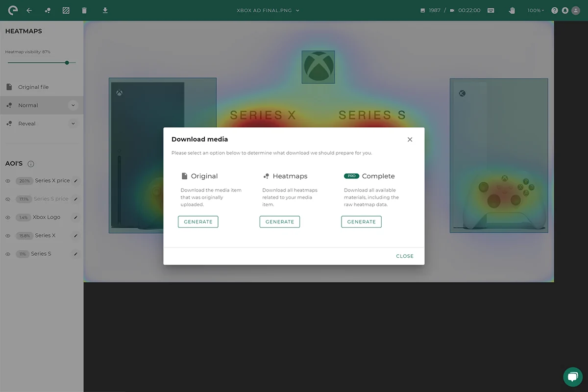Click the heatmap dots icon in toolbar
Screen dimensions: 588x392
48,10
